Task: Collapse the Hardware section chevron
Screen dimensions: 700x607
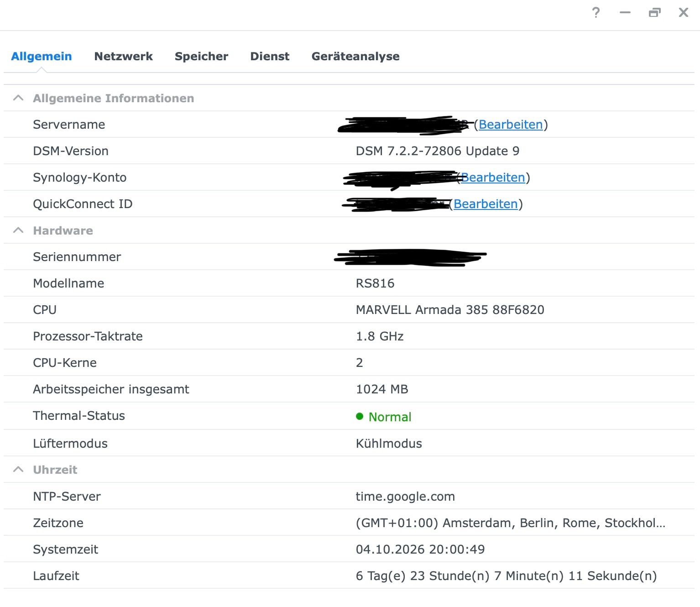Action: pyautogui.click(x=18, y=230)
